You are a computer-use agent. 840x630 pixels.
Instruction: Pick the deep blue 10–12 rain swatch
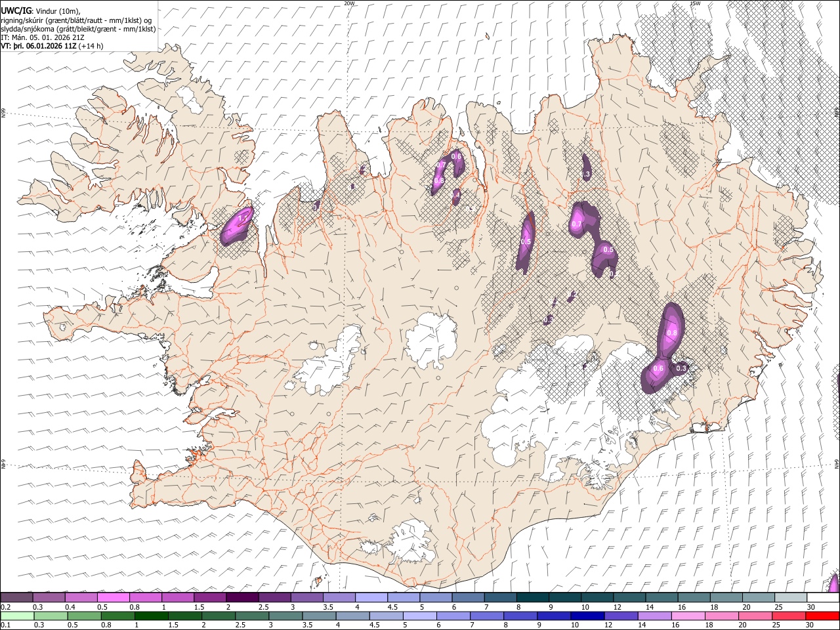587,616
